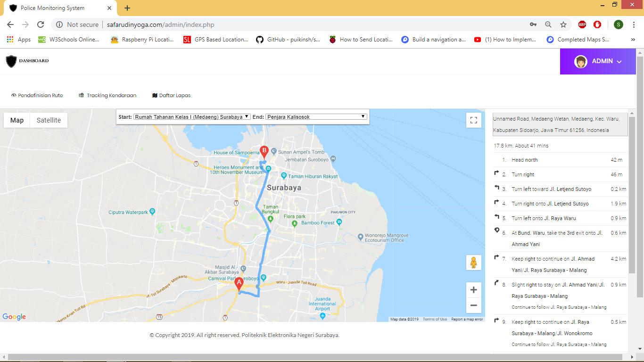Bookmark this page with the star icon
The image size is (644, 362).
click(563, 25)
